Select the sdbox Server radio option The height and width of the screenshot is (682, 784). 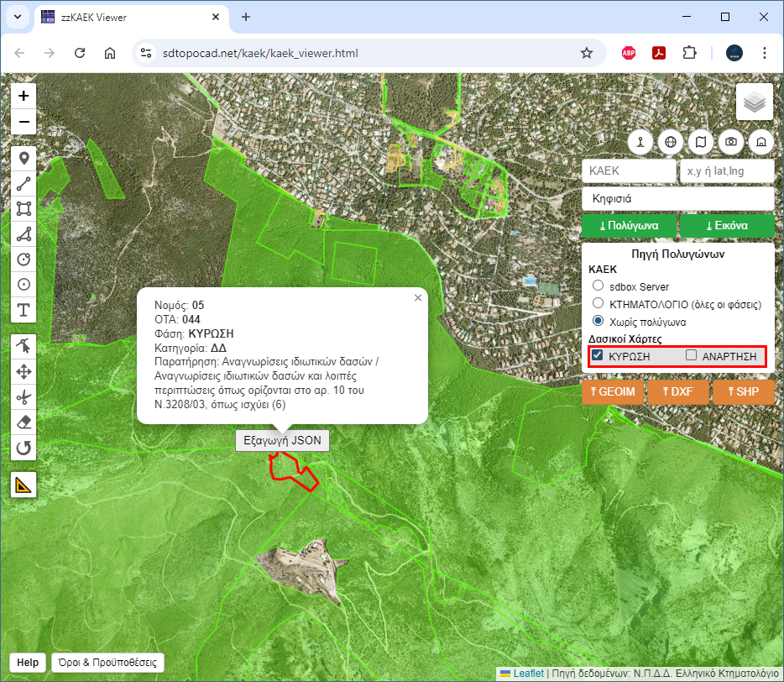pyautogui.click(x=598, y=286)
